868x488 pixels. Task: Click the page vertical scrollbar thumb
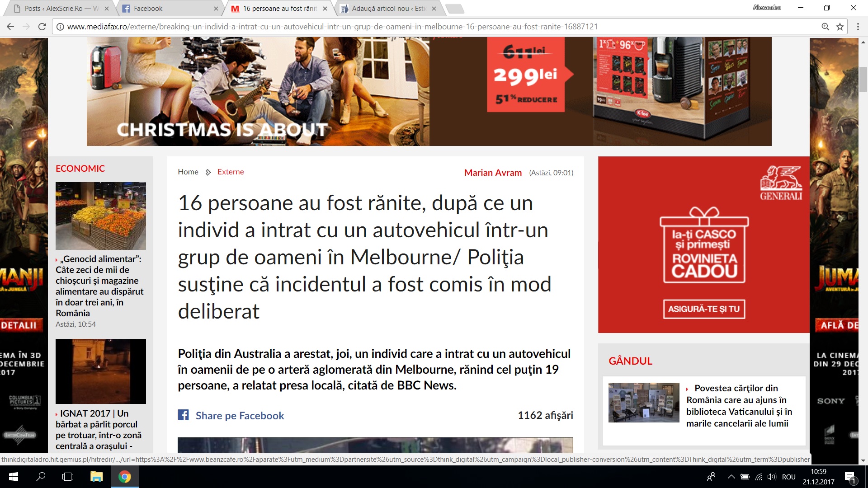tap(863, 79)
